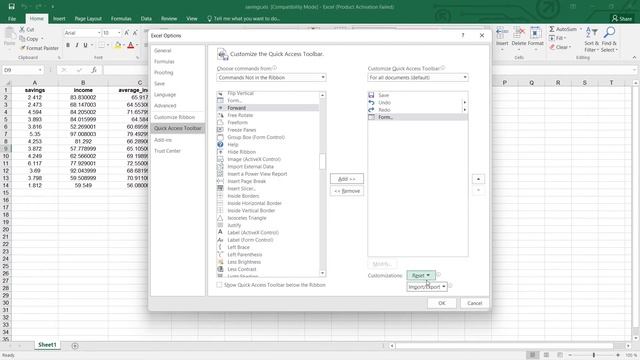Click the fill color bucket swatch
Image resolution: width=640 pixels, height=360 pixels.
click(118, 45)
